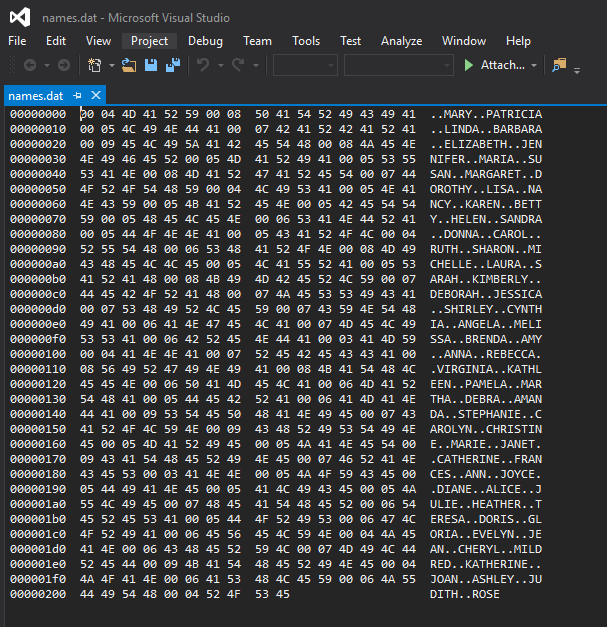Click the Redo arrow icon
This screenshot has height=627, width=607.
click(238, 65)
